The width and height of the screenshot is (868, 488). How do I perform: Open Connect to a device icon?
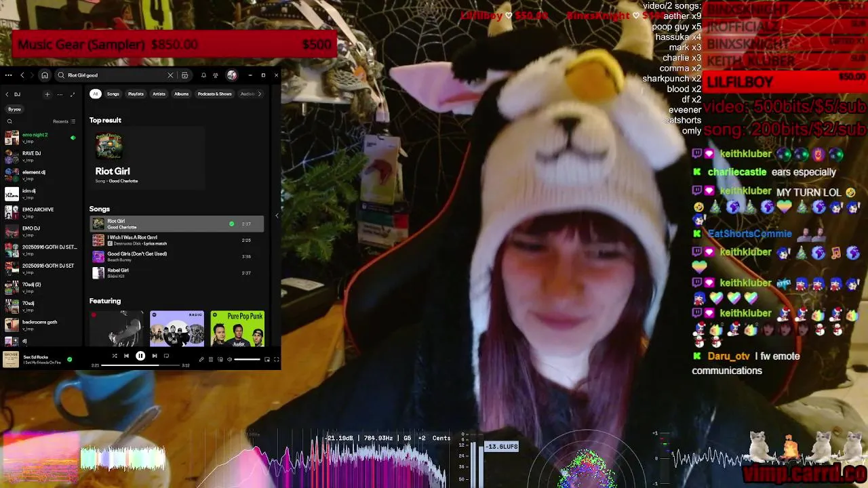point(220,359)
